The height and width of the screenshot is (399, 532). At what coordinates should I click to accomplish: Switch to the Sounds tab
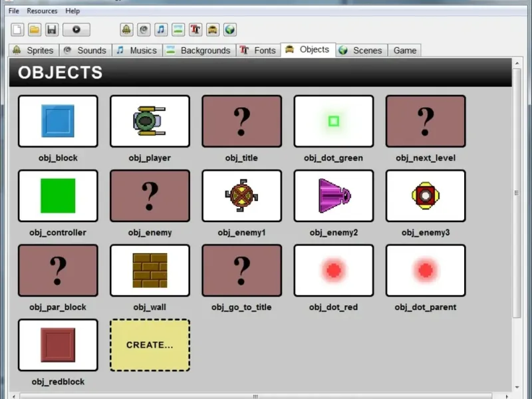(86, 51)
